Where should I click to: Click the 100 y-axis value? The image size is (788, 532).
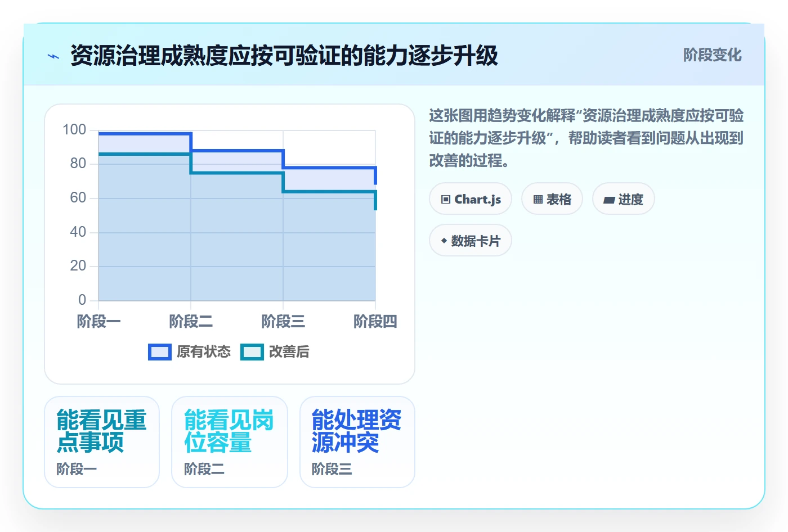(74, 130)
